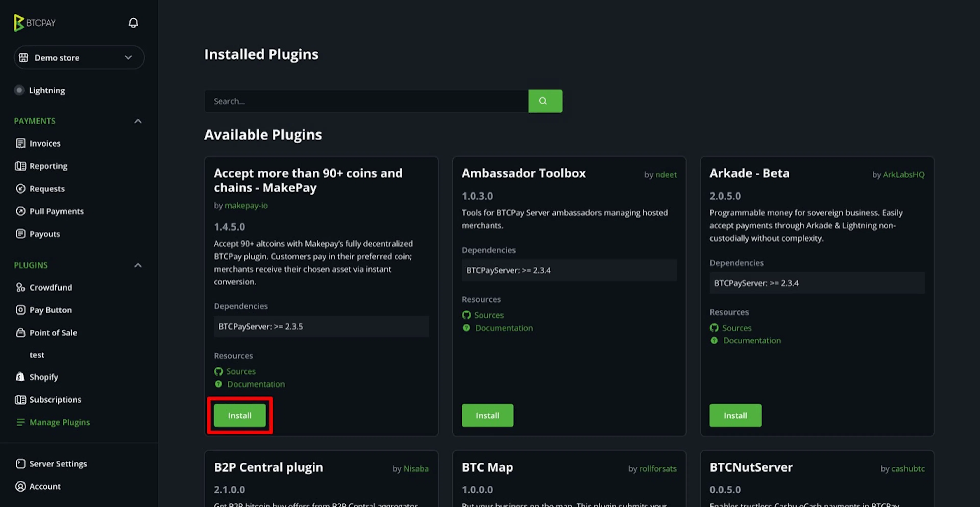This screenshot has height=507, width=980.
Task: Click the BTCPay logo
Action: (35, 23)
